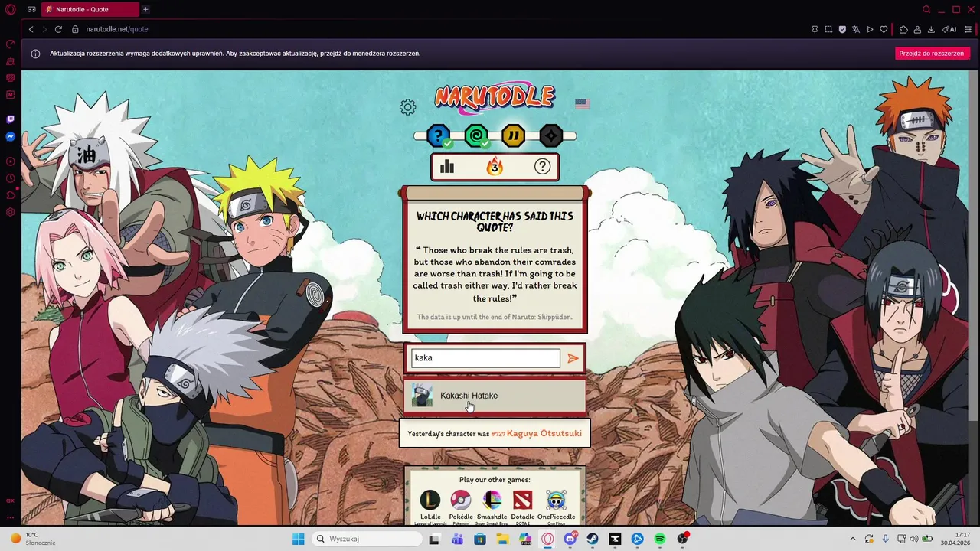Open the how-to-play question mark icon
The image size is (980, 551).
[543, 166]
